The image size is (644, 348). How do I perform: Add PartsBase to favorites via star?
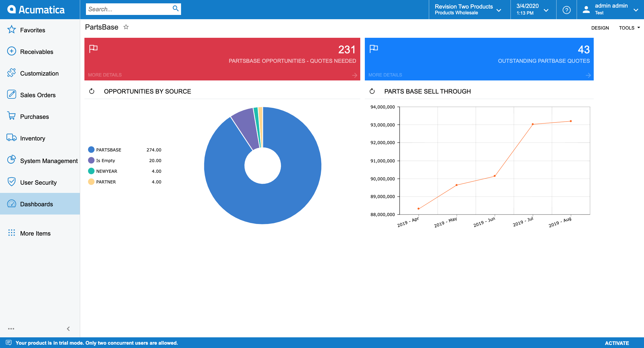126,27
